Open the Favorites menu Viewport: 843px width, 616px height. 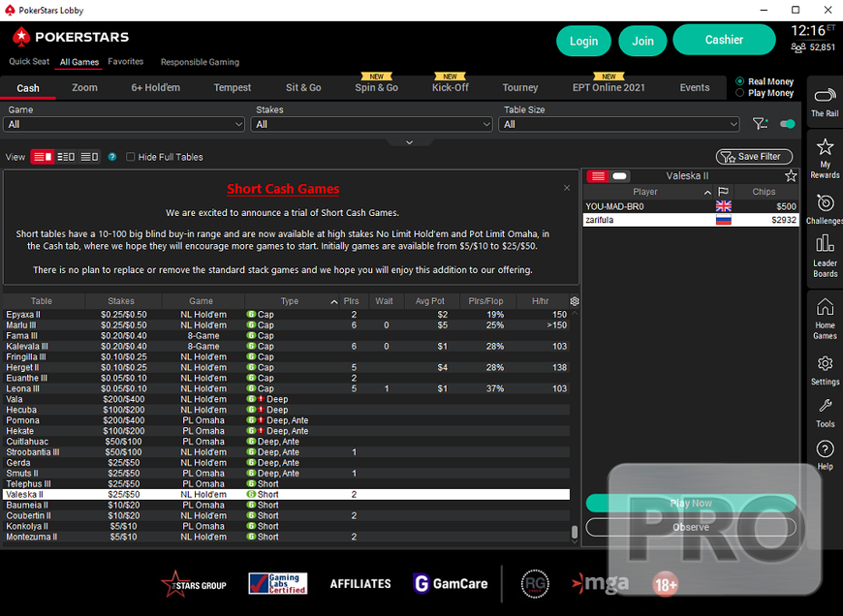[x=126, y=61]
